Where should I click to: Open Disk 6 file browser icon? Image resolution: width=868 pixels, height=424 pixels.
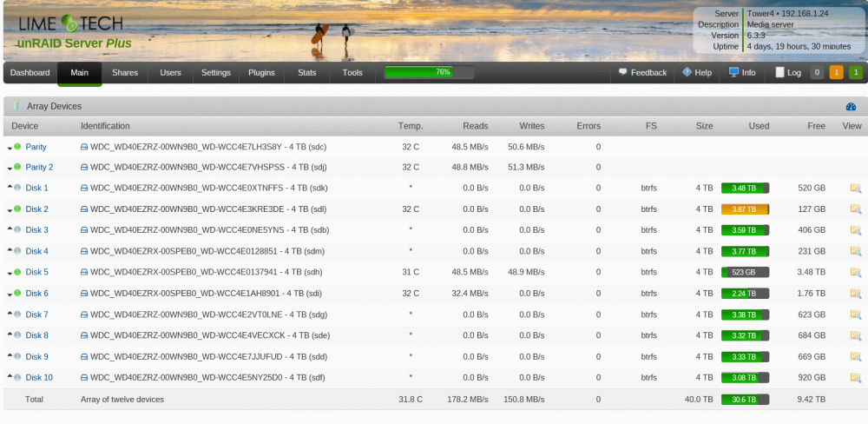point(855,293)
